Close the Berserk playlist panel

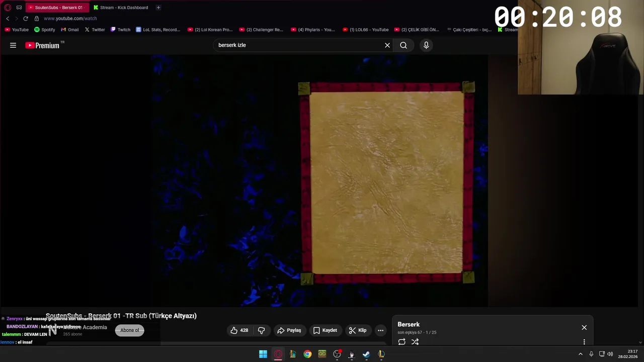(584, 327)
